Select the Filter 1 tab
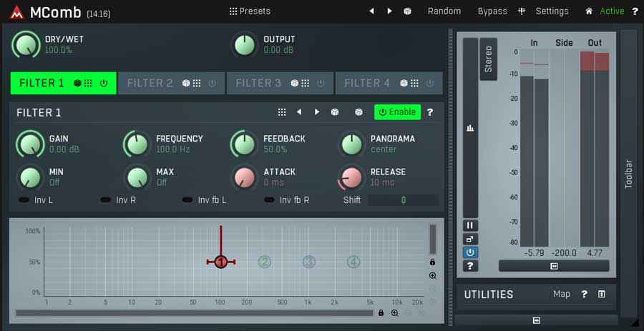The width and height of the screenshot is (644, 331). [63, 83]
